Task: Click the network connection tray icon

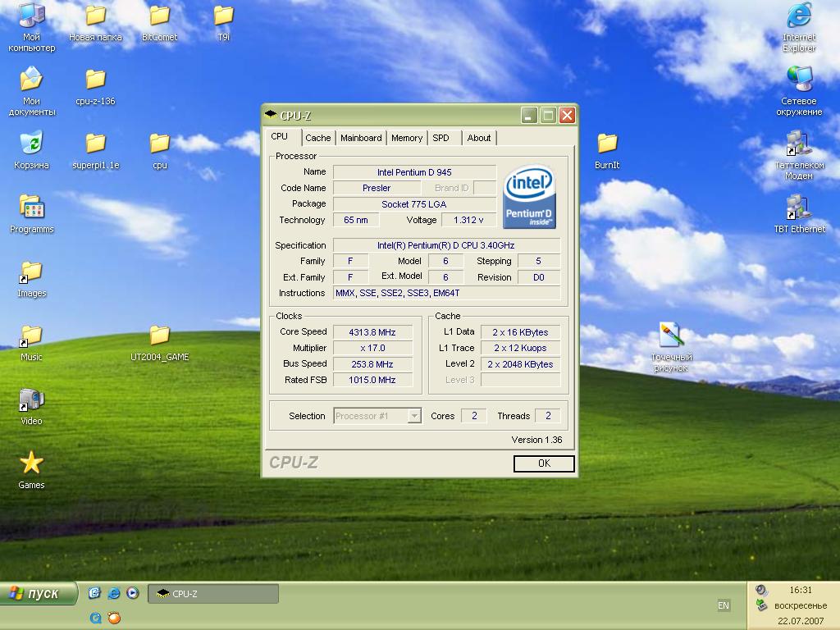Action: pyautogui.click(x=761, y=605)
